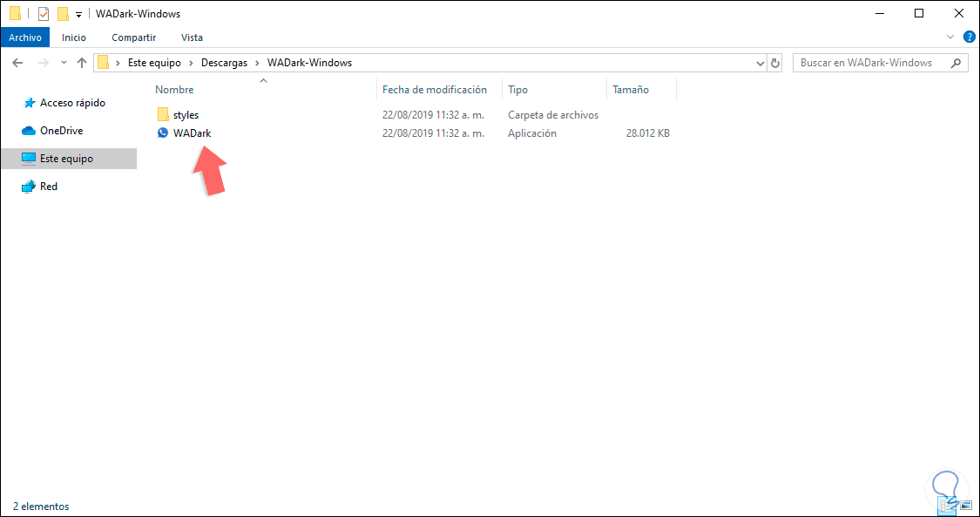Navigate to Descargas in the breadcrumb
Screen dimensions: 980x517
tap(225, 63)
